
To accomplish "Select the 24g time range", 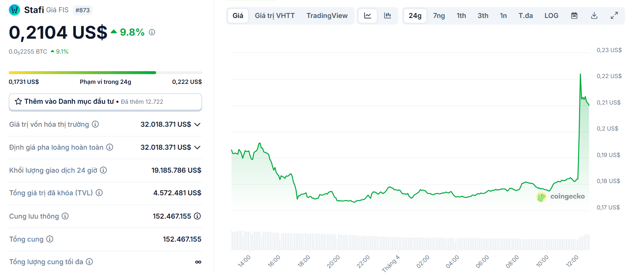I will click(x=415, y=16).
